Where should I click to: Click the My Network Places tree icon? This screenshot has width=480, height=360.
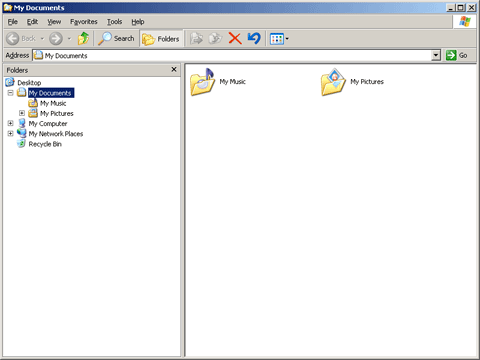click(22, 133)
